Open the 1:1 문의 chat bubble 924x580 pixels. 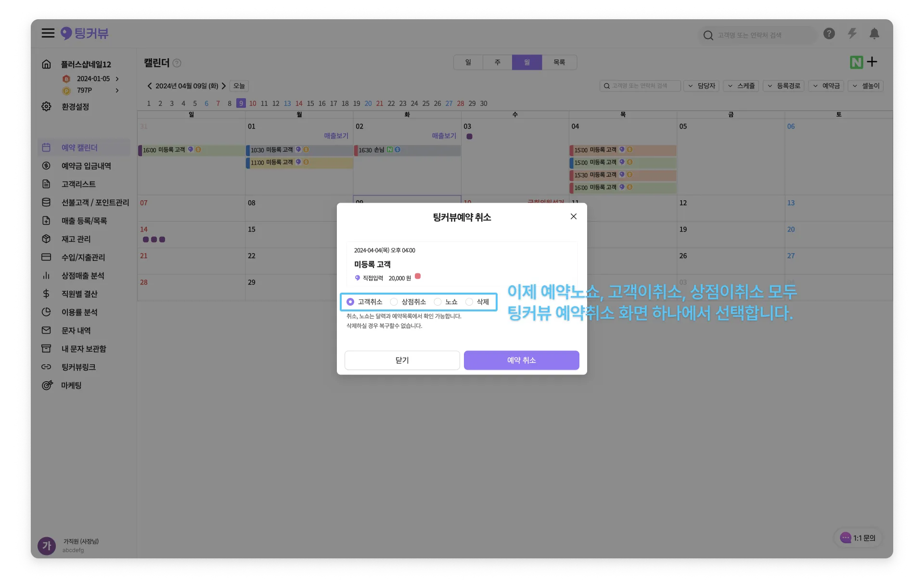click(858, 538)
